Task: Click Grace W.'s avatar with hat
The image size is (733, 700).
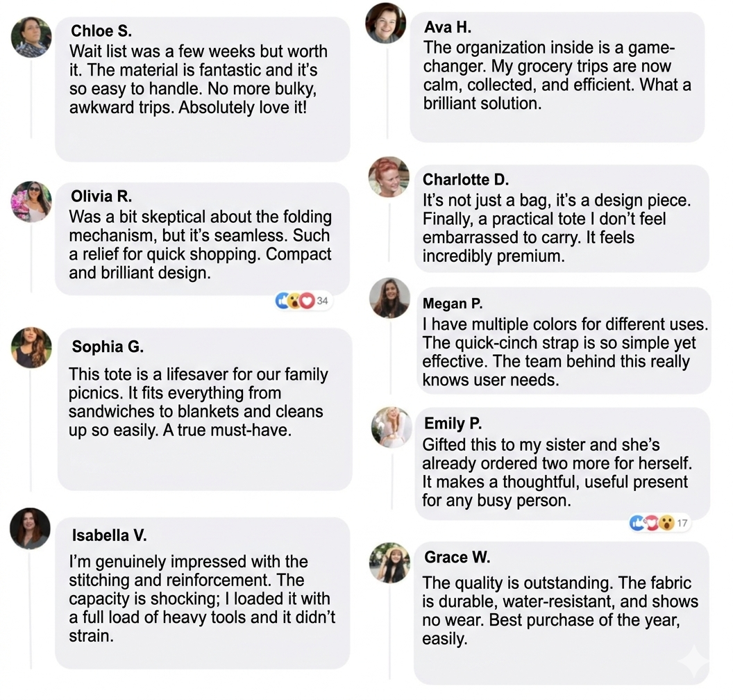Action: (389, 562)
